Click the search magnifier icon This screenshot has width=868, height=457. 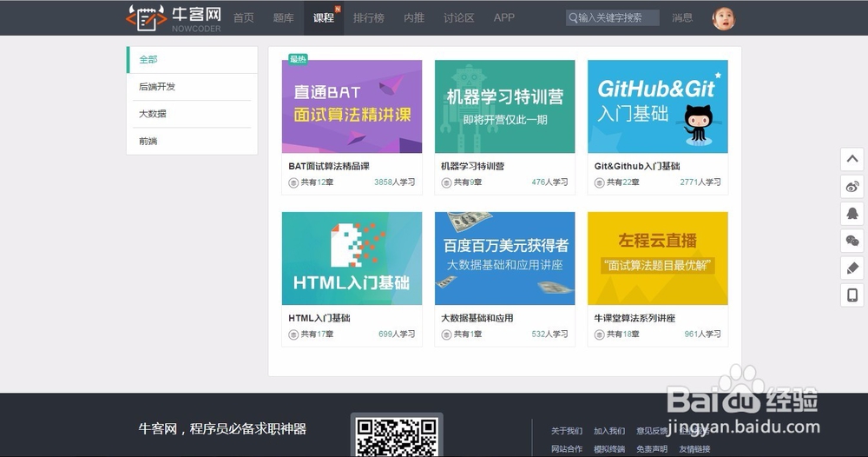pyautogui.click(x=573, y=17)
